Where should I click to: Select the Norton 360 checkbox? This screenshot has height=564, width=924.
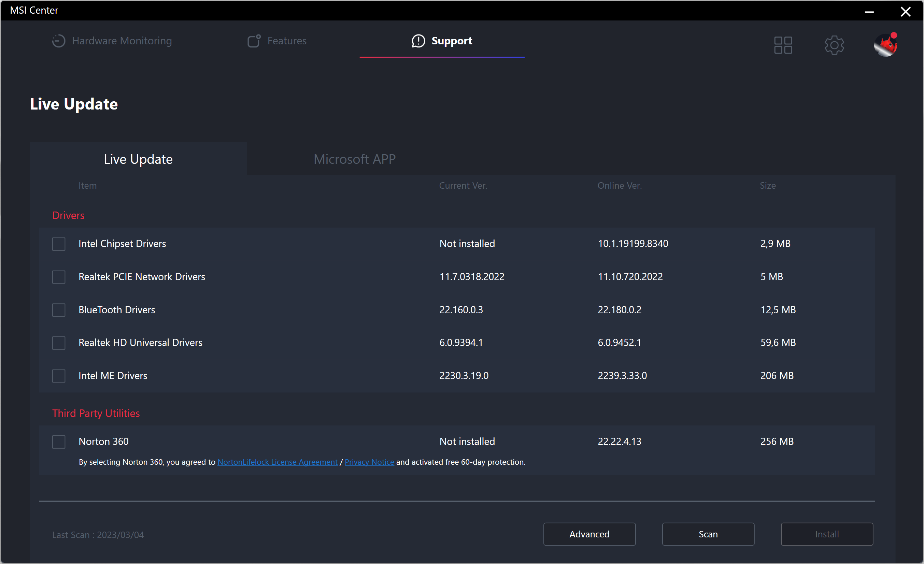pos(59,442)
